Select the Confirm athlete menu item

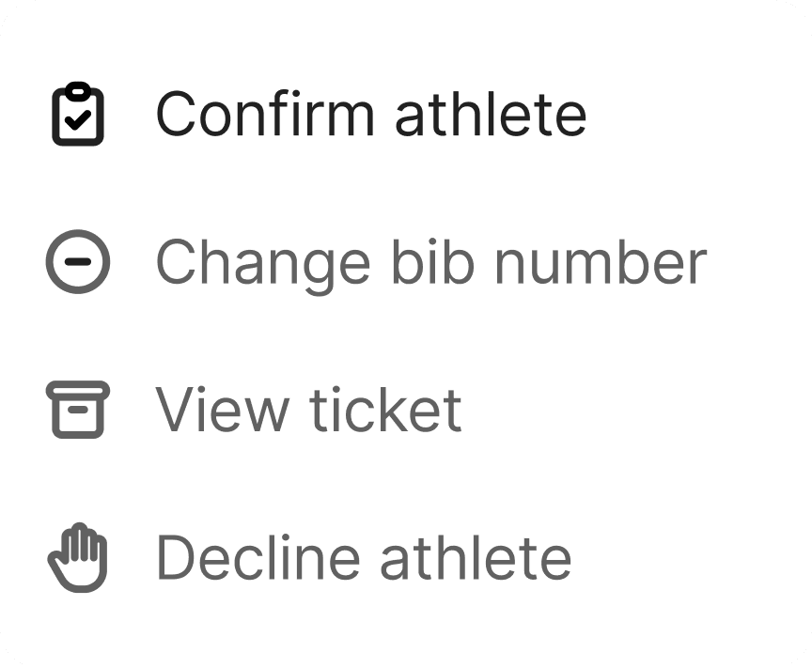click(x=370, y=115)
